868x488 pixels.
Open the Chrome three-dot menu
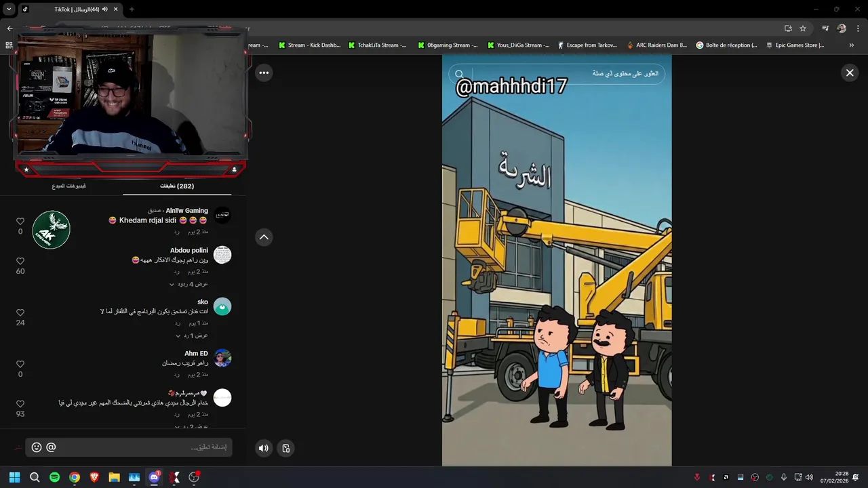[x=858, y=28]
